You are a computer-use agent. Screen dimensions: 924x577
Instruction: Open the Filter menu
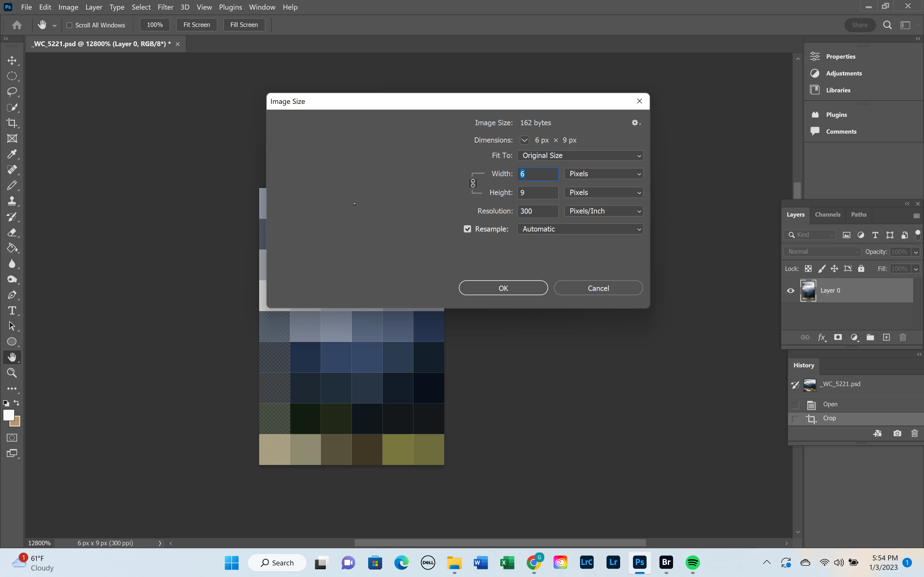(x=165, y=7)
